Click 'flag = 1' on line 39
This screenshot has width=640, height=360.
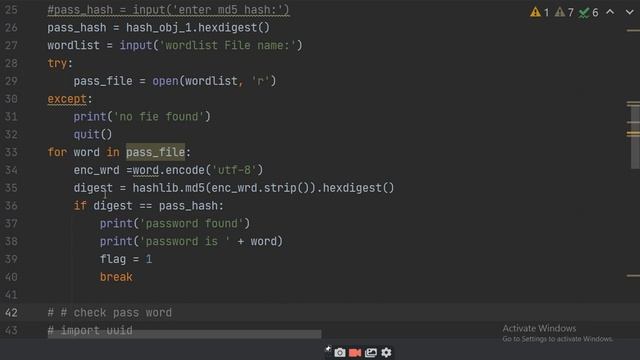(x=126, y=259)
